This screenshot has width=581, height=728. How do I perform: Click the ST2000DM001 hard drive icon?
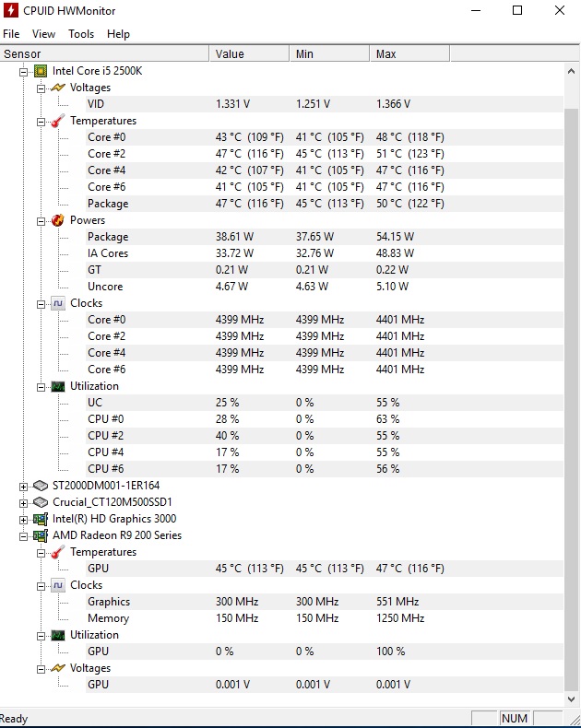coord(41,486)
